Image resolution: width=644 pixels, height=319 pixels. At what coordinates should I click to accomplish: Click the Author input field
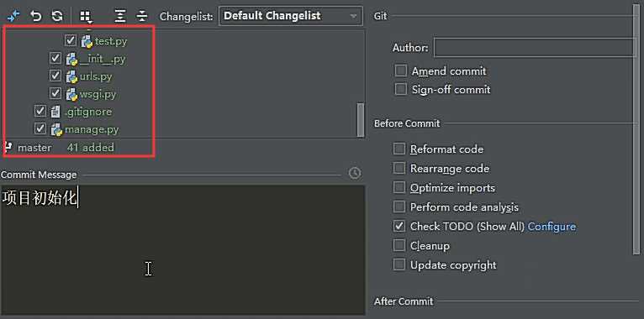536,48
